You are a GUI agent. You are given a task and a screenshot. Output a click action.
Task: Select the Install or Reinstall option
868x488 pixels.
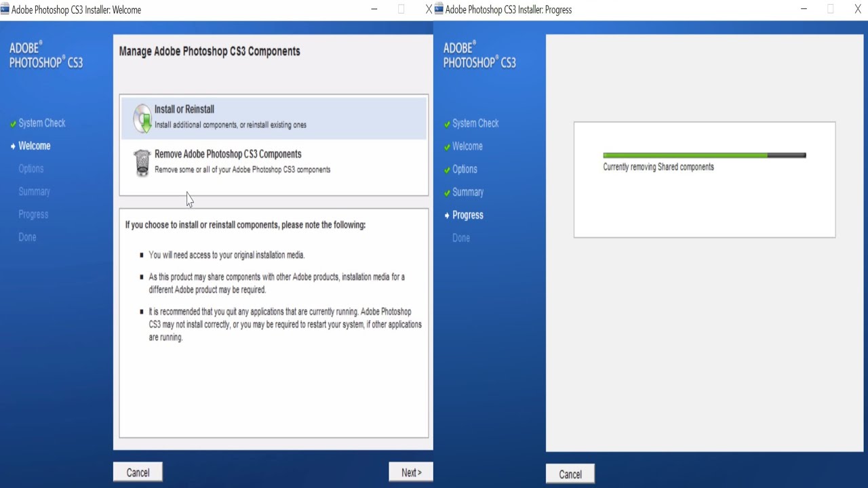tap(274, 117)
